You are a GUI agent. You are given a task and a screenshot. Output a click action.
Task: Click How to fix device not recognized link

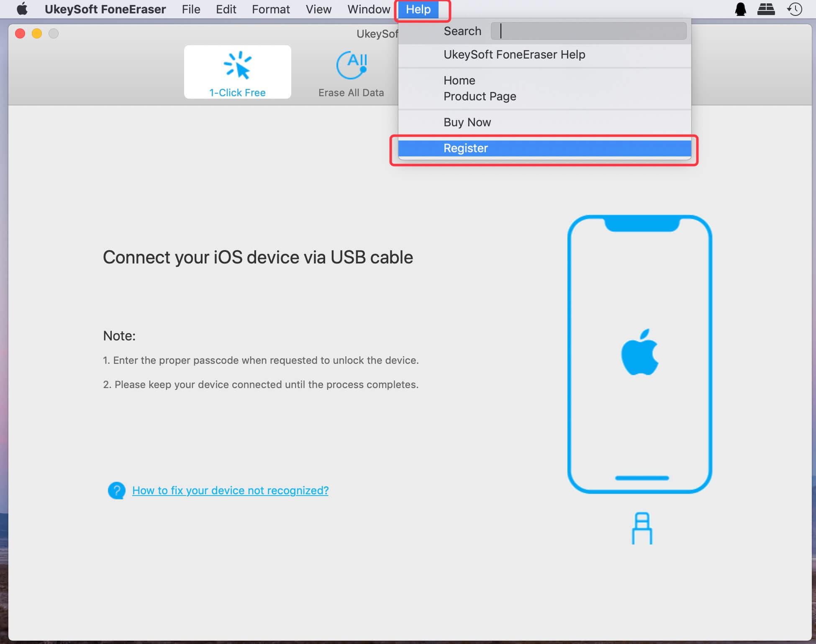point(230,490)
